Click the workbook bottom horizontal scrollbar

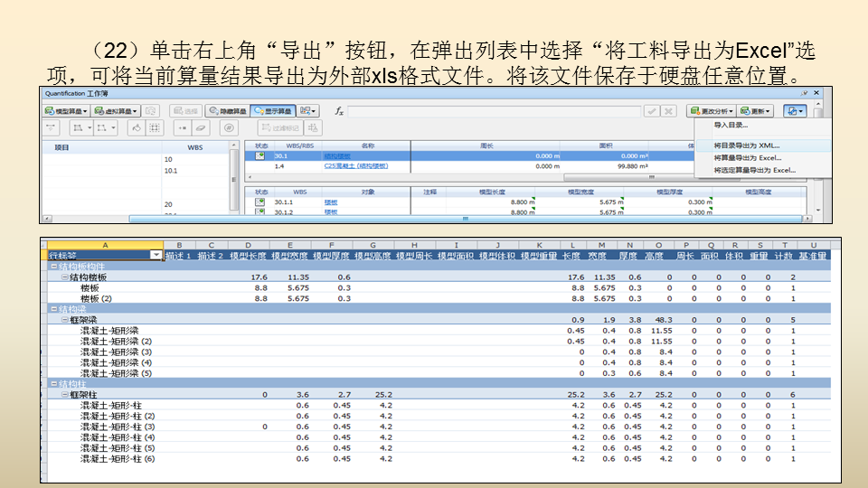point(465,219)
